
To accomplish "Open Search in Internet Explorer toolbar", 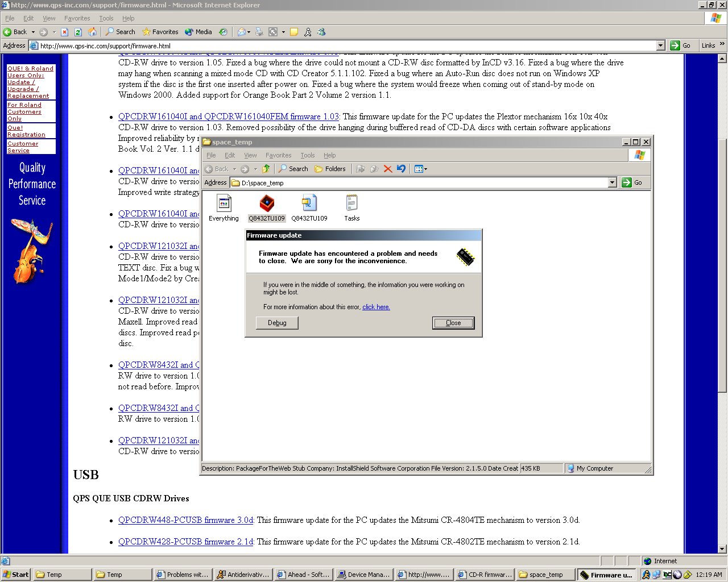I will [x=120, y=32].
